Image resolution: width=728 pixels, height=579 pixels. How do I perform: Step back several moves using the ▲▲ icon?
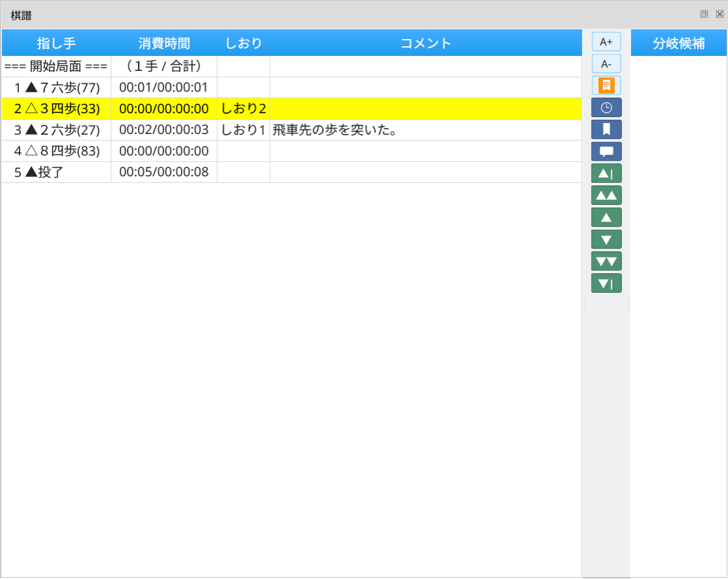[x=606, y=195]
